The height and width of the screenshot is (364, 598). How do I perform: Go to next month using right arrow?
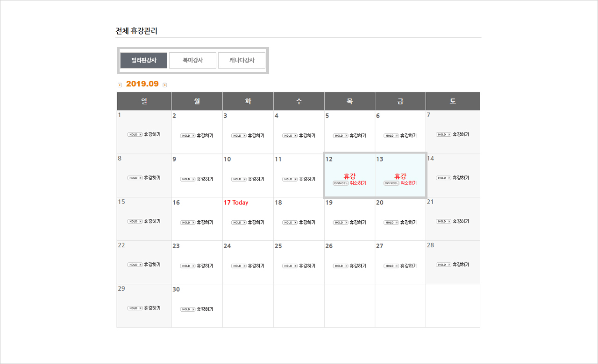[x=165, y=85]
